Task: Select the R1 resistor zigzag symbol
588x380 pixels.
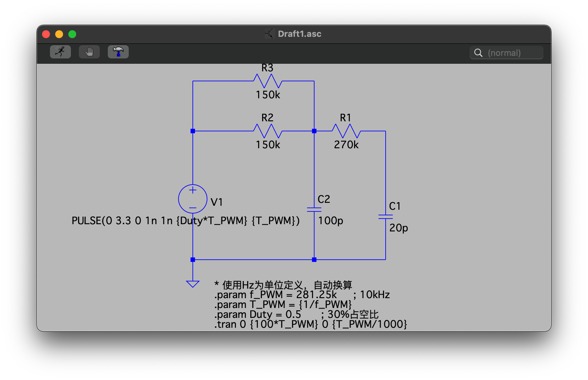Action: click(x=346, y=131)
